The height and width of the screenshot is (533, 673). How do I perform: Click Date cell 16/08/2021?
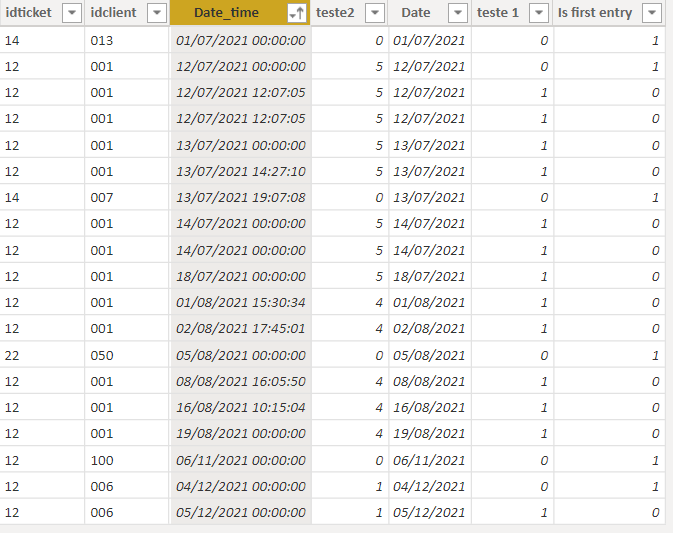pyautogui.click(x=429, y=407)
